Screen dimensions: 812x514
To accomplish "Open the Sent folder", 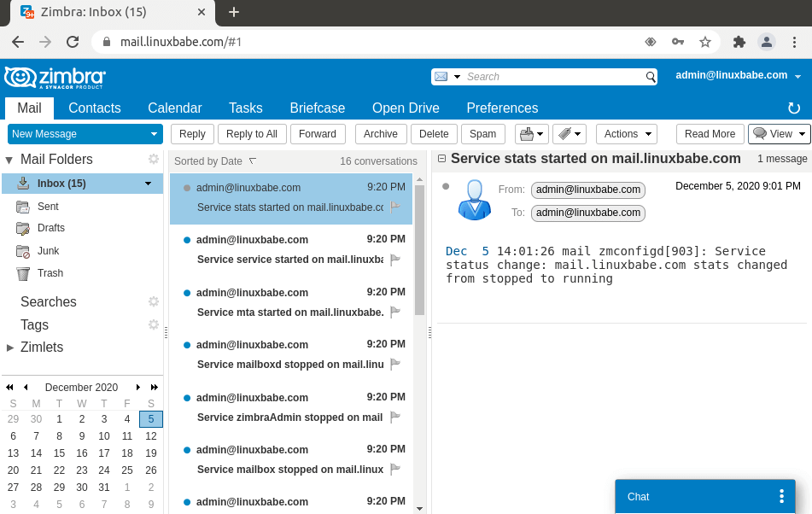I will point(48,207).
